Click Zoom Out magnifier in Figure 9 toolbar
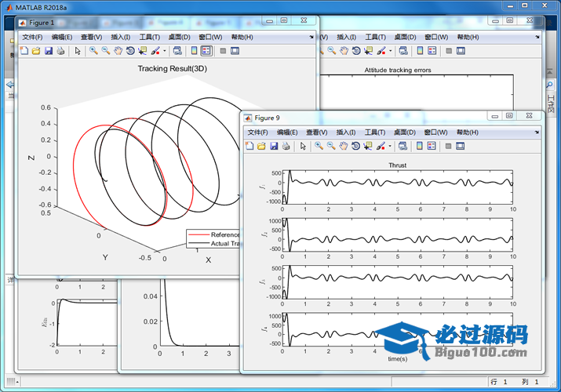561x392 pixels. coord(331,146)
